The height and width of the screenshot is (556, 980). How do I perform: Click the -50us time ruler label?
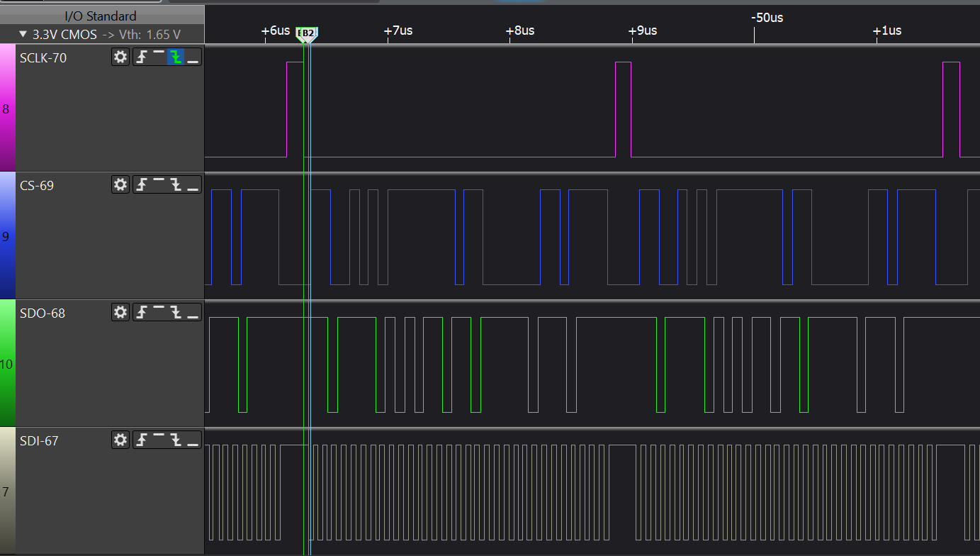pos(767,18)
